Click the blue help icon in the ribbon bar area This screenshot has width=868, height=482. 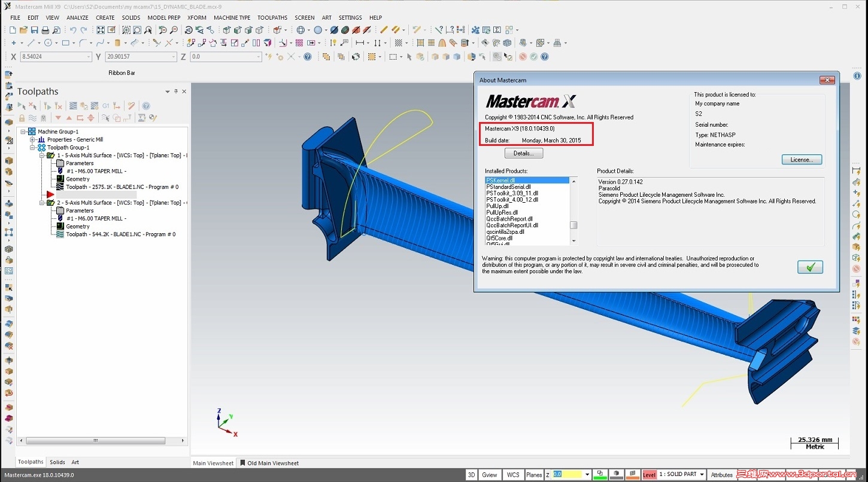pos(545,57)
